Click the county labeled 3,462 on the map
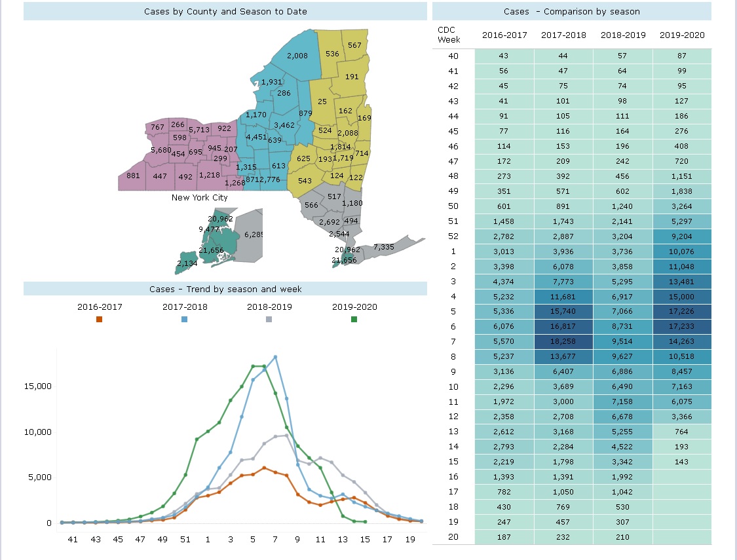The height and width of the screenshot is (560, 737). (284, 125)
